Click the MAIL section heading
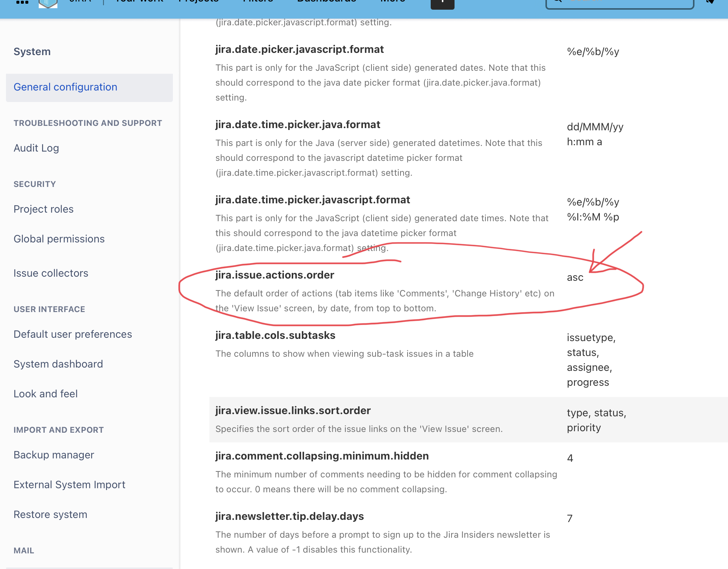728x569 pixels. click(x=24, y=550)
